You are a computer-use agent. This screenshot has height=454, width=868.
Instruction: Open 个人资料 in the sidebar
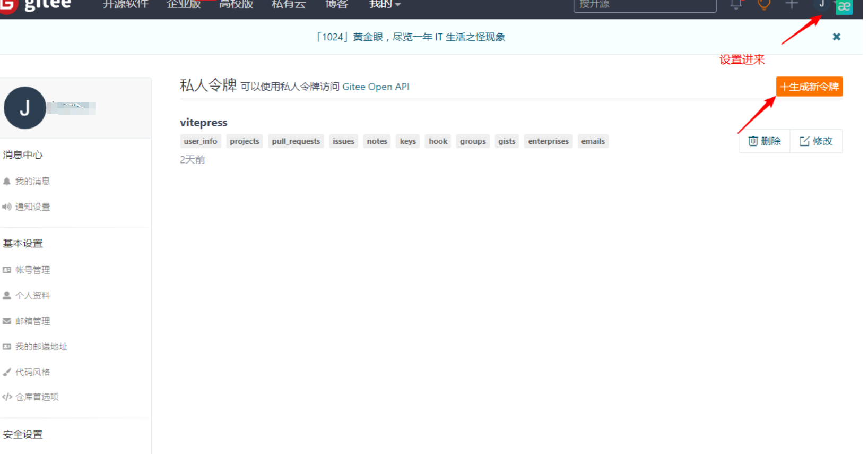32,295
